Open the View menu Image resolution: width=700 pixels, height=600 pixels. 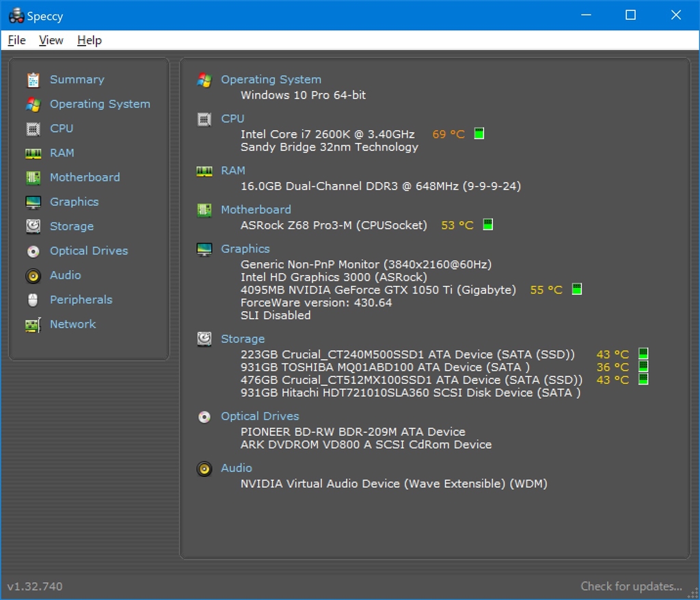coord(51,40)
